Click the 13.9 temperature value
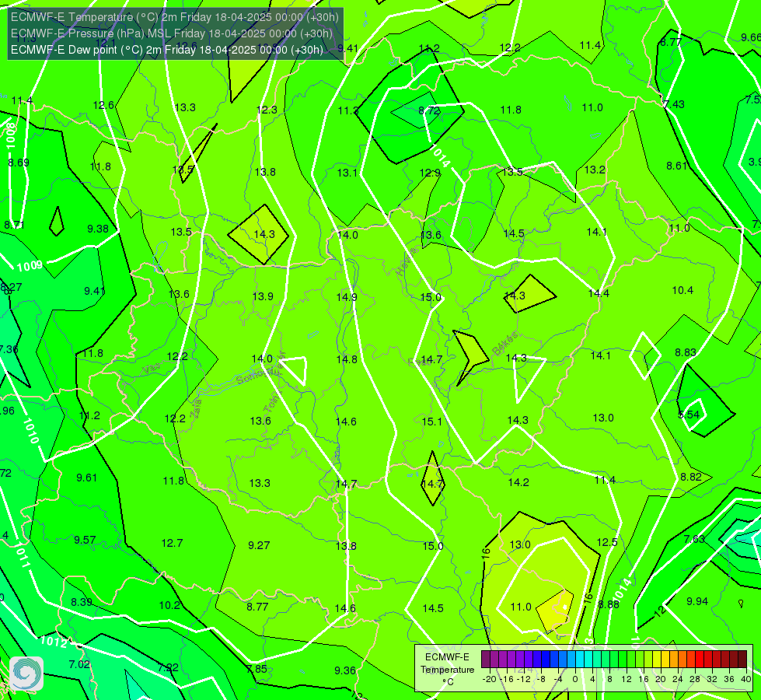 (263, 296)
